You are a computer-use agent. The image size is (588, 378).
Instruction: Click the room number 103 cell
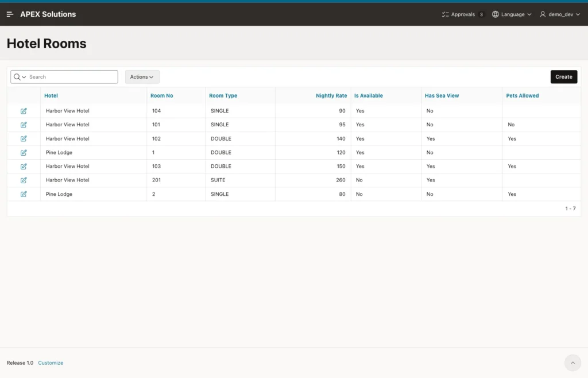156,167
